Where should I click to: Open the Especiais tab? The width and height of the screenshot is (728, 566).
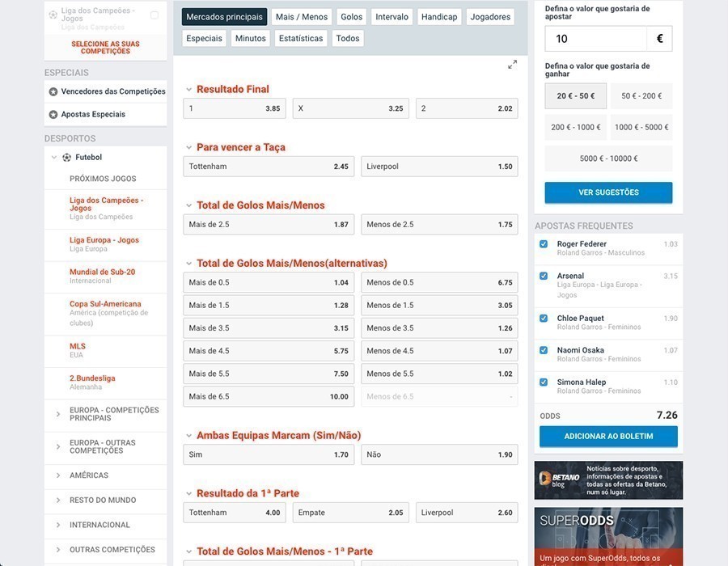coord(205,39)
